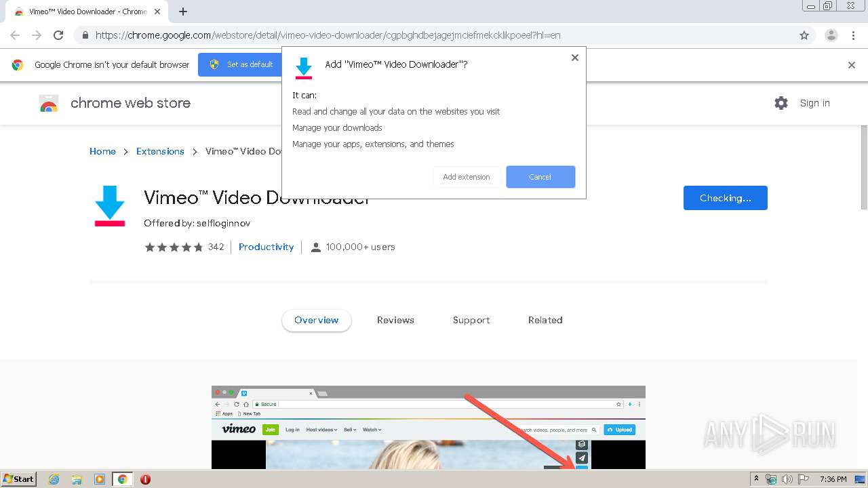Image resolution: width=868 pixels, height=488 pixels.
Task: Cancel the extension install dialog
Action: click(540, 177)
